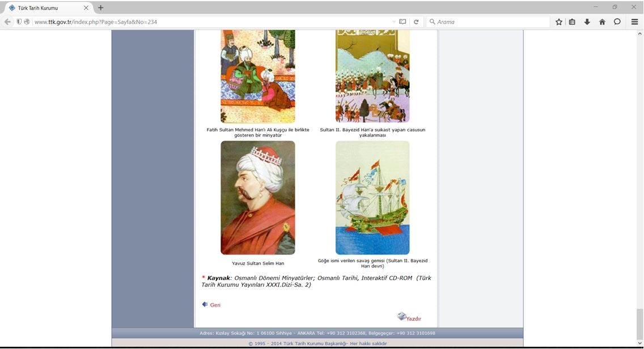Screen dimensions: 644x349
Task: Open the hamburger menu in Firefox
Action: [x=634, y=22]
